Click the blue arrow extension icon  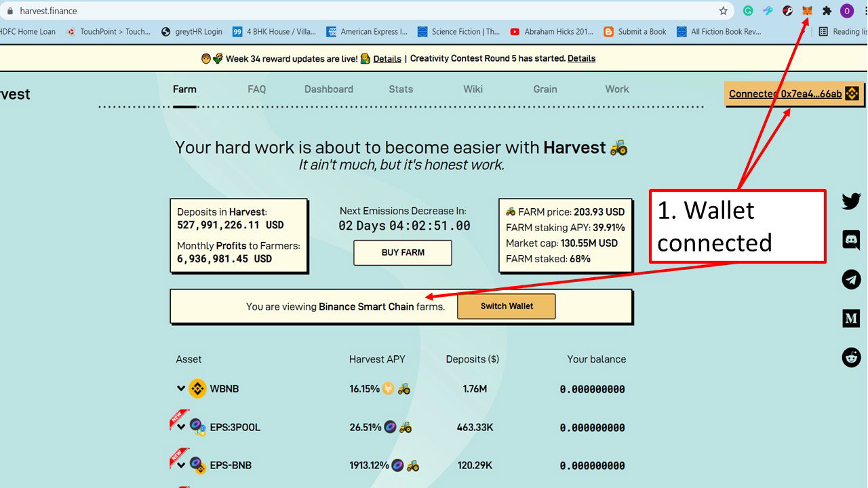tap(768, 11)
